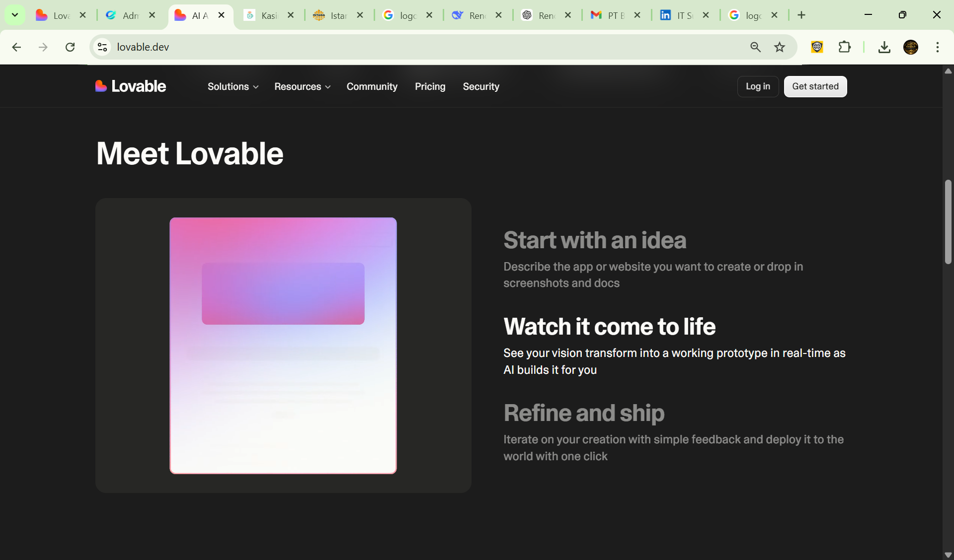Open the zoom magnifier icon in address bar
The width and height of the screenshot is (954, 560).
(x=755, y=47)
